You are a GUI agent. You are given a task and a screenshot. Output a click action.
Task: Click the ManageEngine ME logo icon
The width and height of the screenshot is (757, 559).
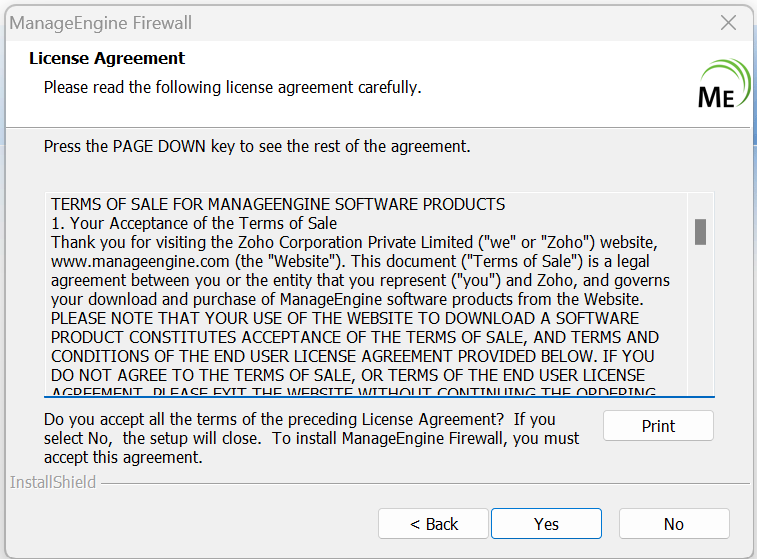(722, 83)
